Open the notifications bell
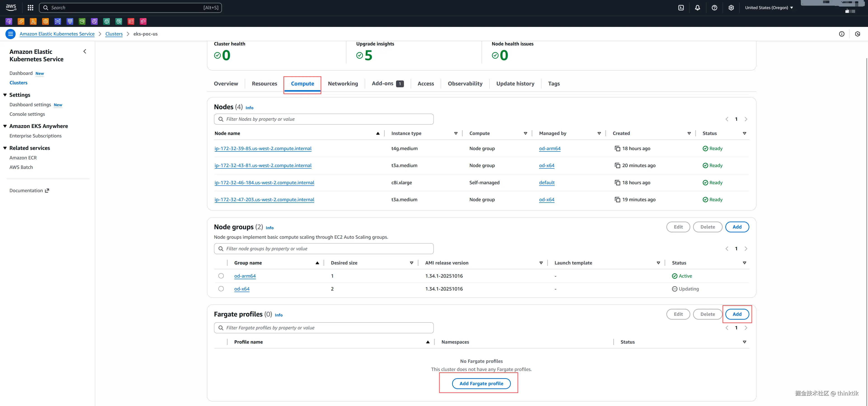This screenshot has width=868, height=406. pos(698,7)
